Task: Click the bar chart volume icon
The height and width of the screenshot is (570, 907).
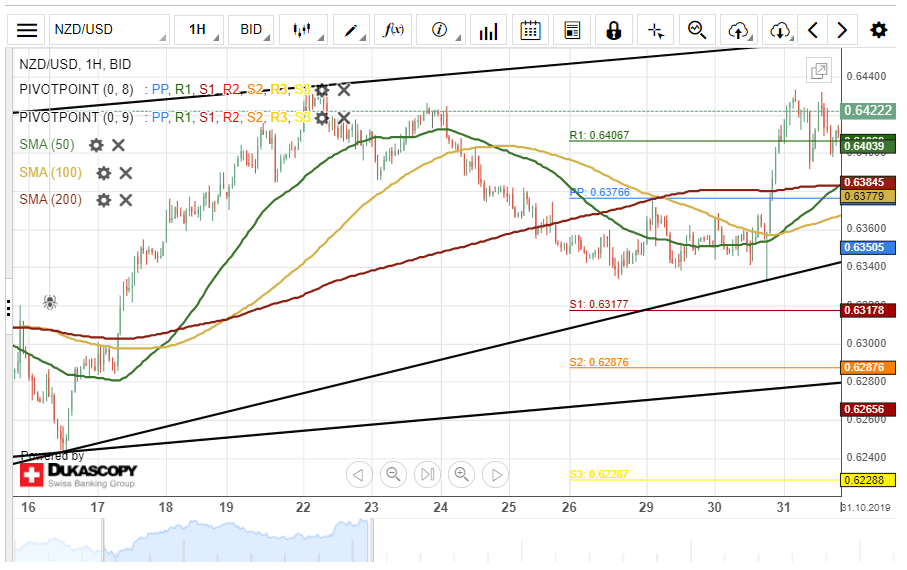Action: (x=488, y=30)
